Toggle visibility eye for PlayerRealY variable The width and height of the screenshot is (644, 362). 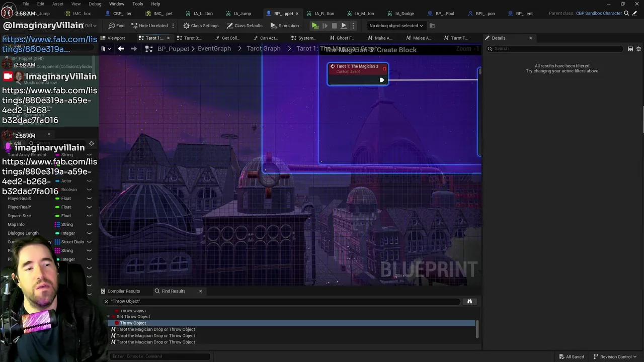click(89, 207)
